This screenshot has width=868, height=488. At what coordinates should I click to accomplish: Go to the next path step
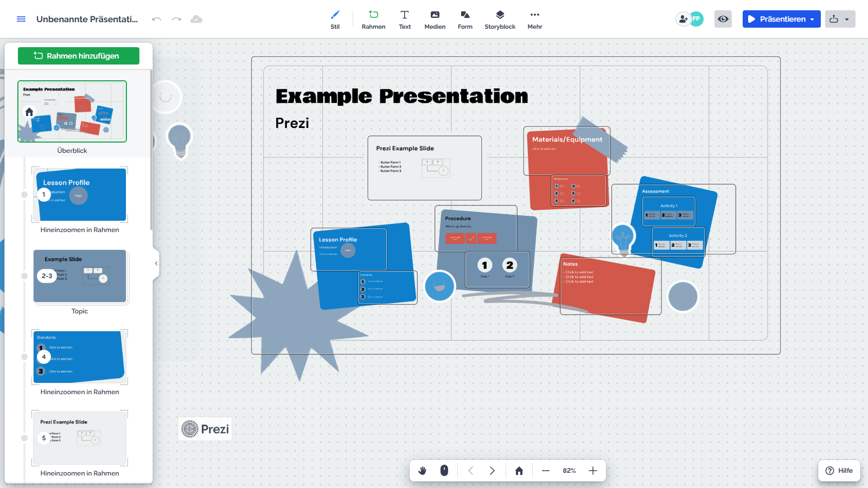[x=492, y=471]
